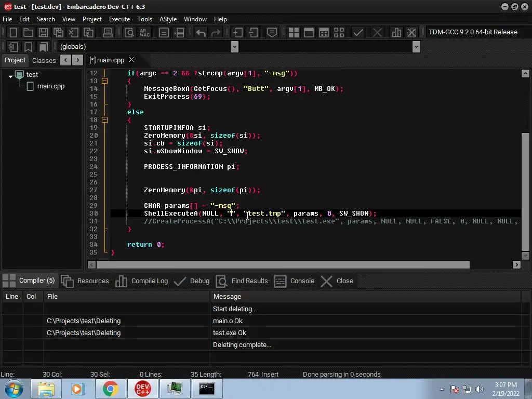Open the Find Results tab

click(x=242, y=281)
